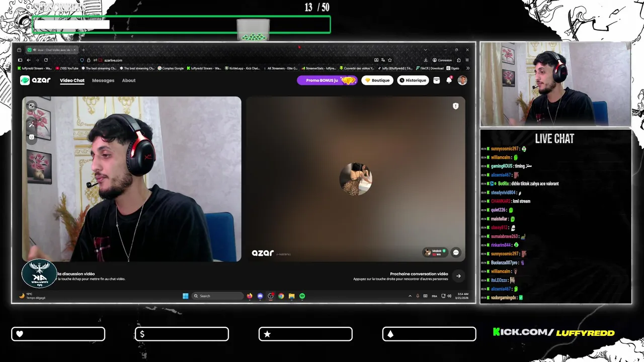Open the profile avatar menu
The width and height of the screenshot is (644, 362).
click(462, 80)
